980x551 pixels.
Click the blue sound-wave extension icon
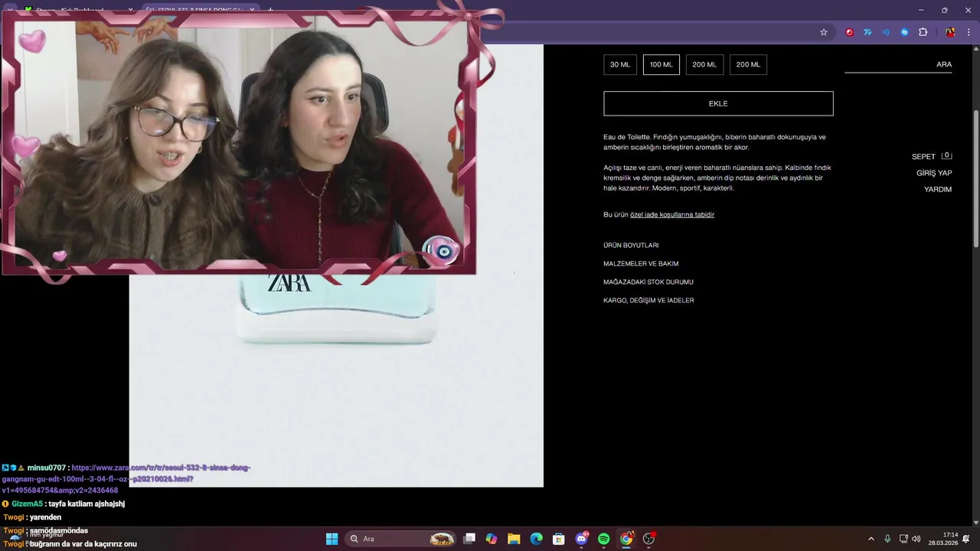[x=886, y=32]
